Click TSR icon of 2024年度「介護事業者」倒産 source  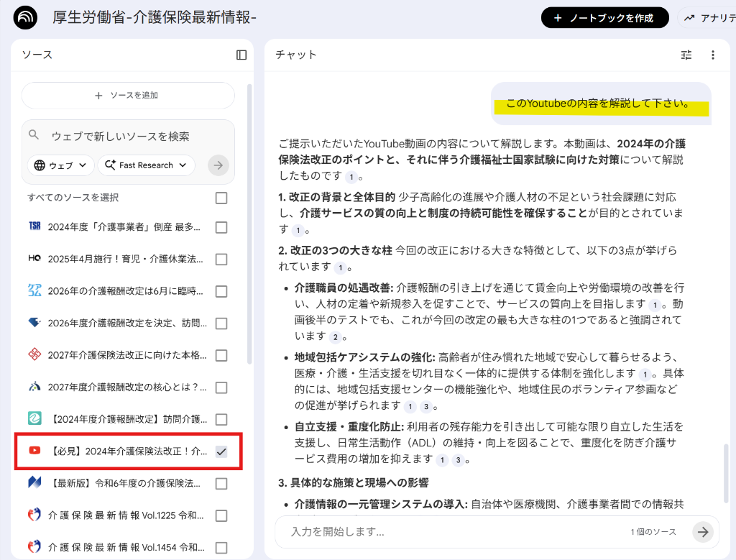[34, 226]
